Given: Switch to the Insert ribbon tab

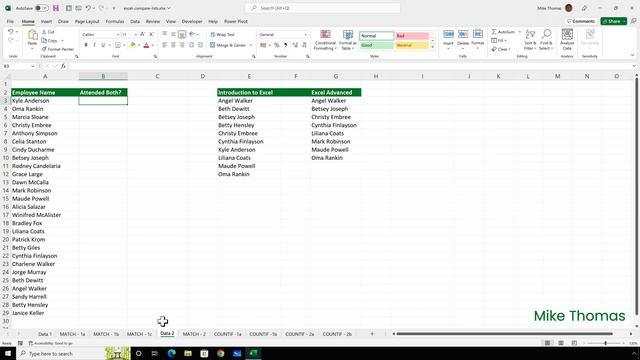Looking at the screenshot, I should click(x=46, y=21).
